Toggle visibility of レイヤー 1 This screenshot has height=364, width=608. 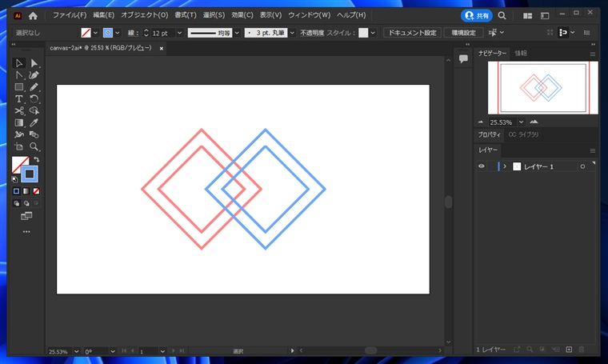[482, 166]
